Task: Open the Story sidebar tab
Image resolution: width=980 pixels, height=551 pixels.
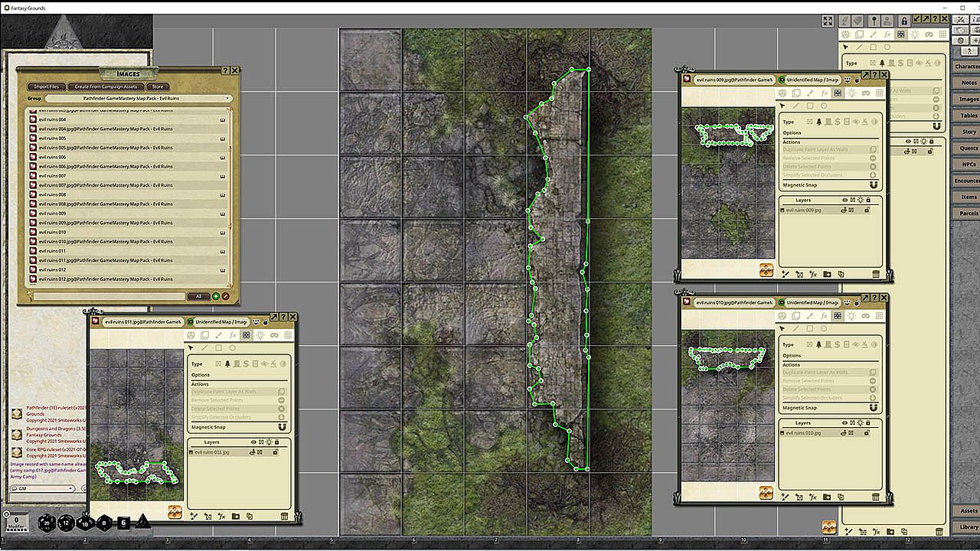Action: (x=969, y=132)
